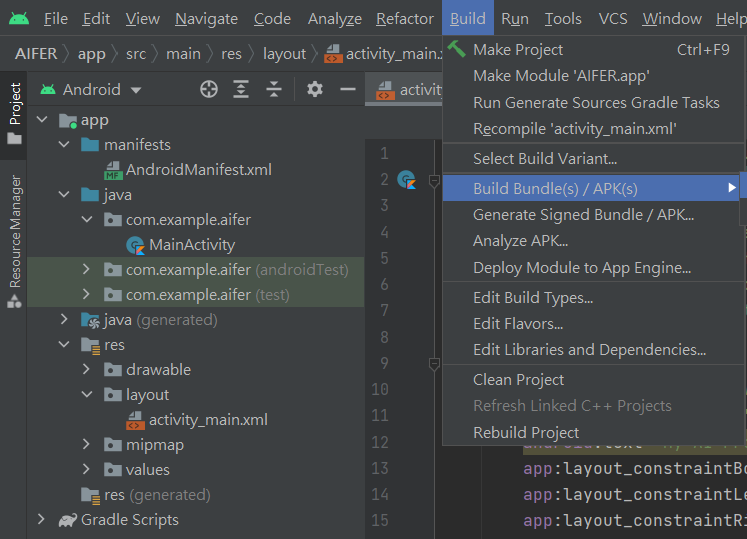Expand com.example.aifer (androidTest) package
747x539 pixels.
click(86, 269)
